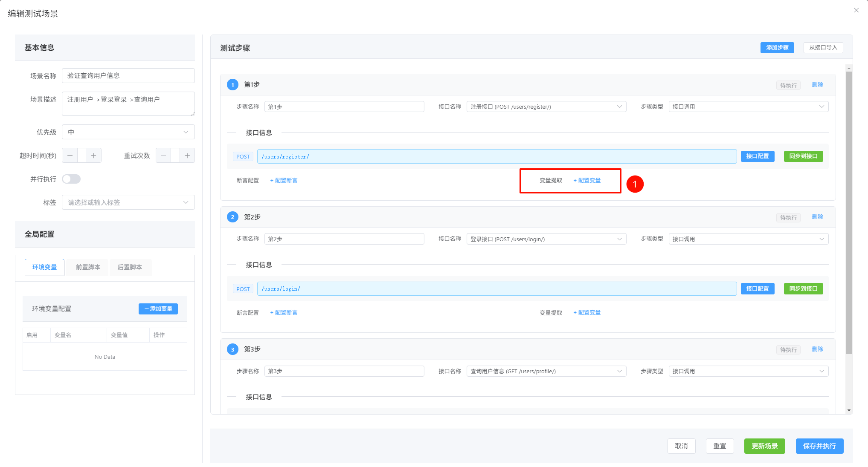Click Add Step button
The height and width of the screenshot is (467, 868).
(777, 48)
